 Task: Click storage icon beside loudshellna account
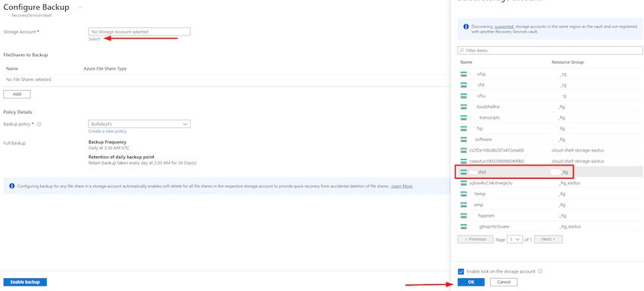(464, 107)
